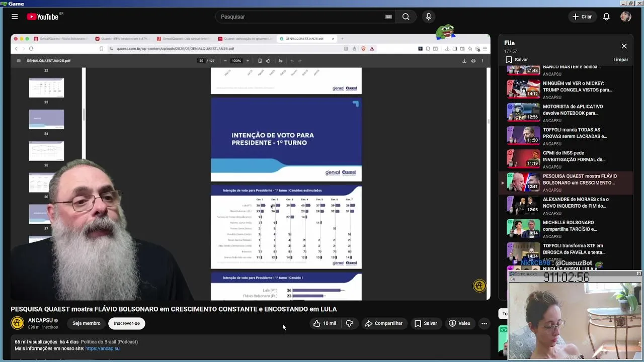Open the account avatar menu
Screen dimensions: 644x362
pos(626,17)
